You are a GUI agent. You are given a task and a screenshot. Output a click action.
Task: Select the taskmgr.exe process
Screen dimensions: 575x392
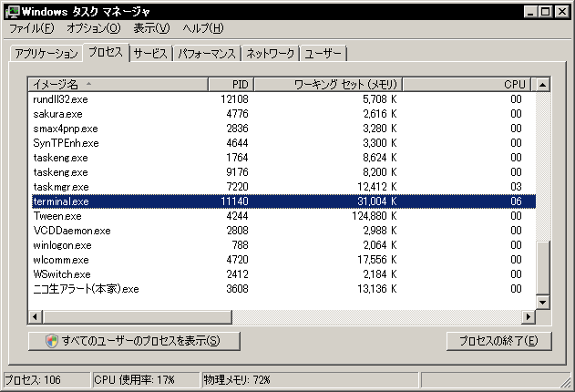pyautogui.click(x=283, y=187)
